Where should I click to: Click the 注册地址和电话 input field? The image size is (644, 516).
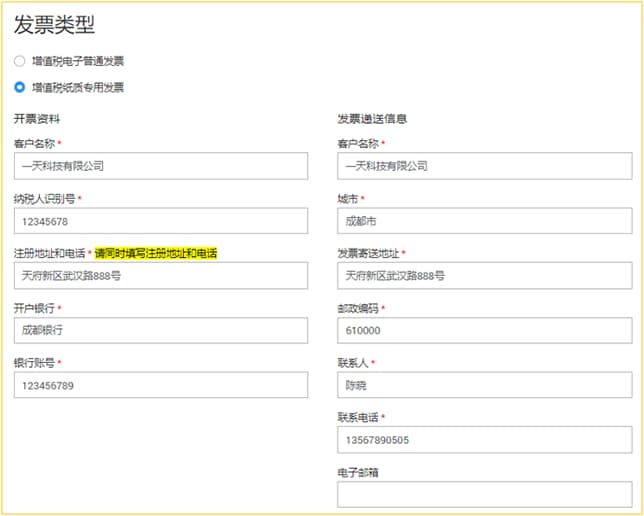161,276
